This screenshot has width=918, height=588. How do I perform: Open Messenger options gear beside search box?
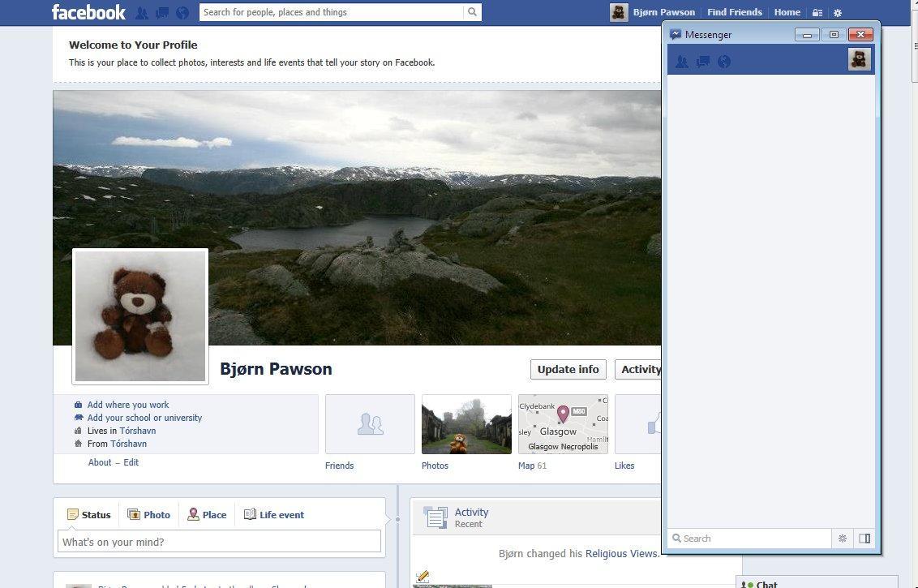[x=843, y=538]
